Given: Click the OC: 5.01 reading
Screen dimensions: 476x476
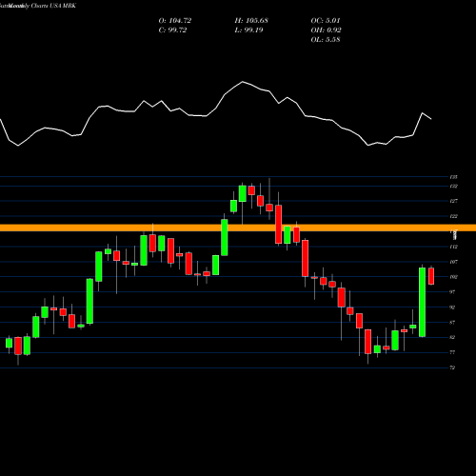Looking at the screenshot, I should point(326,21).
